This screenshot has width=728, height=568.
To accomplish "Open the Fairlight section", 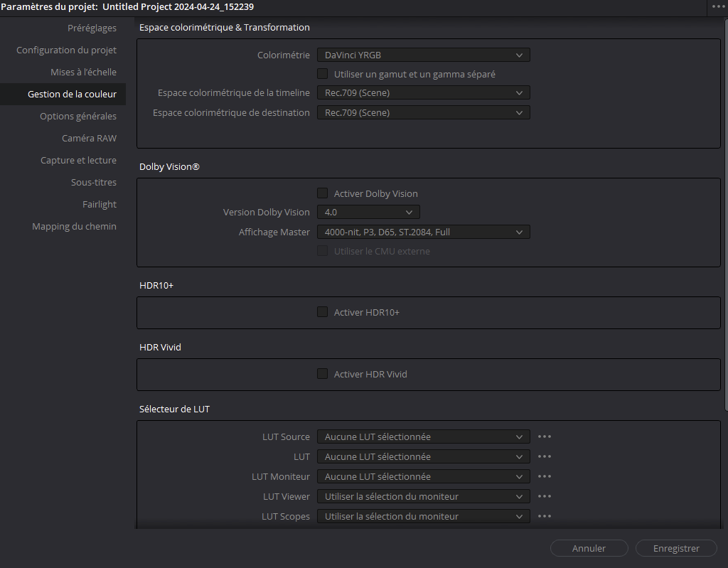I will [100, 204].
